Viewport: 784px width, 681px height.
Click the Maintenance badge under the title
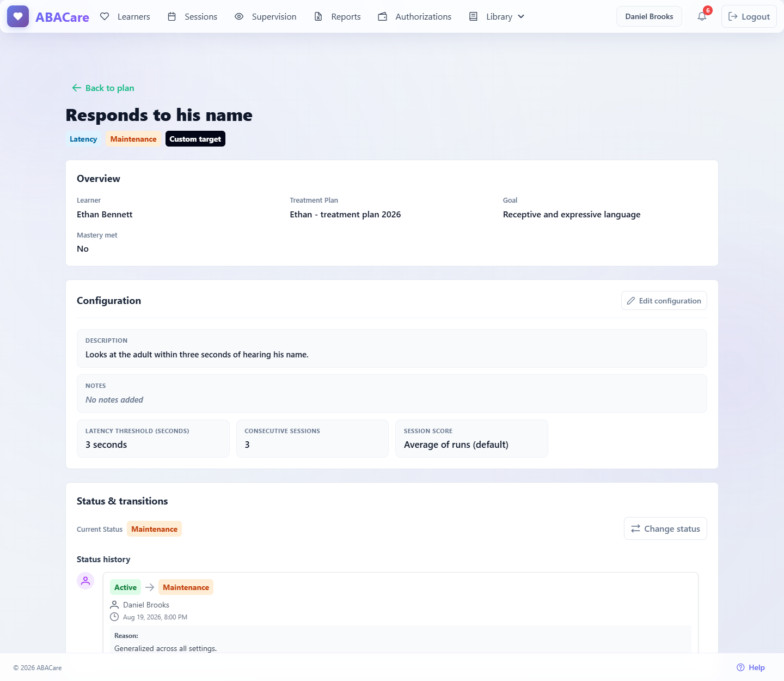[x=133, y=139]
